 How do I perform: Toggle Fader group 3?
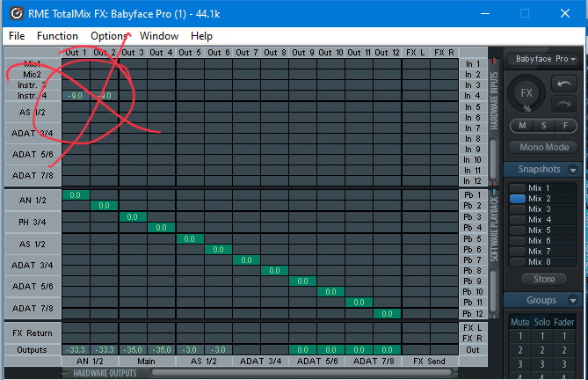564,364
